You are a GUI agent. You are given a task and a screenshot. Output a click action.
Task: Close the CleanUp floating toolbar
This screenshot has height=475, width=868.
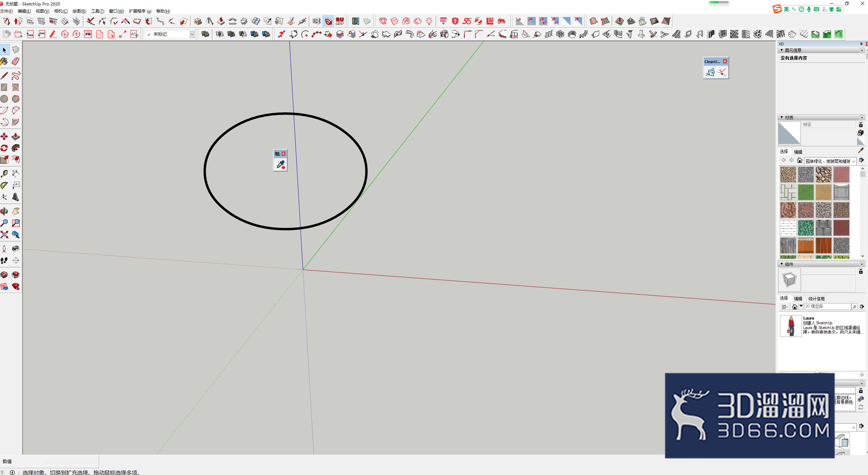725,61
